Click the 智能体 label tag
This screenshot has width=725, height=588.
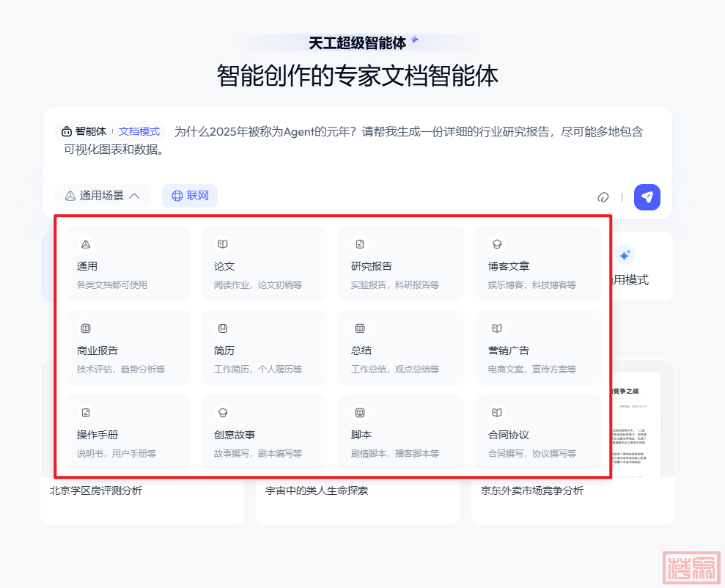(x=91, y=132)
